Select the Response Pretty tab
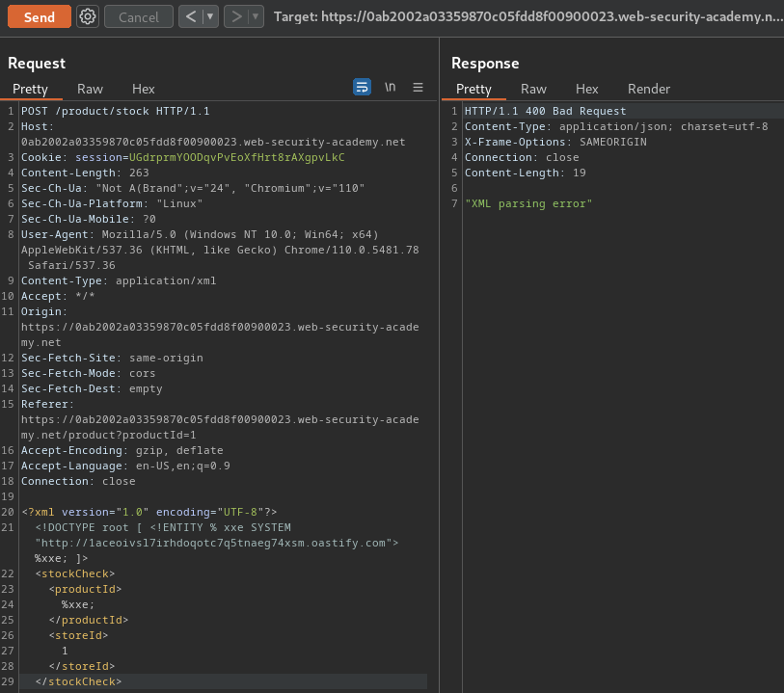The width and height of the screenshot is (784, 693). coord(474,89)
